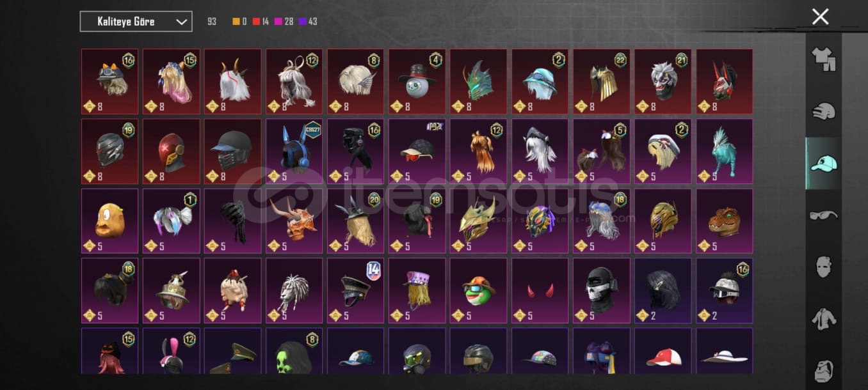Pick the red and white baseball cap

point(663,351)
